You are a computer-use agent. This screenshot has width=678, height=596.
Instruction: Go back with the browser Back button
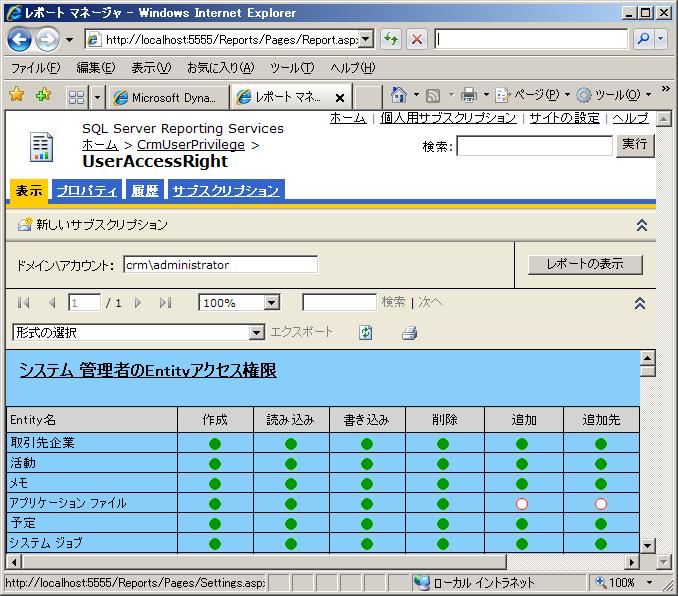(19, 40)
